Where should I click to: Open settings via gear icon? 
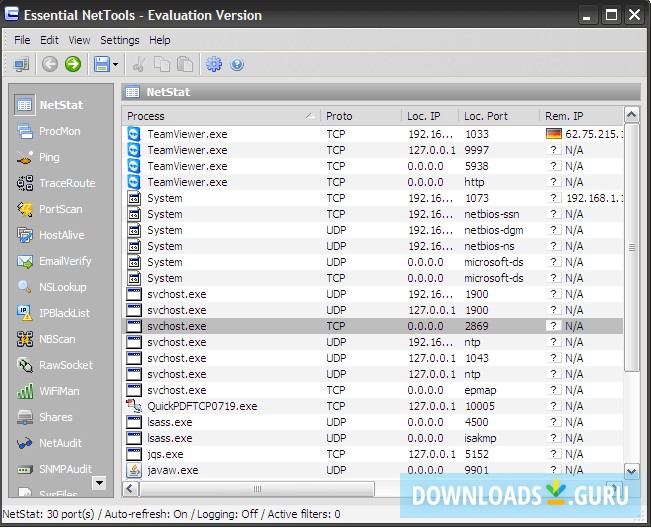coord(214,64)
